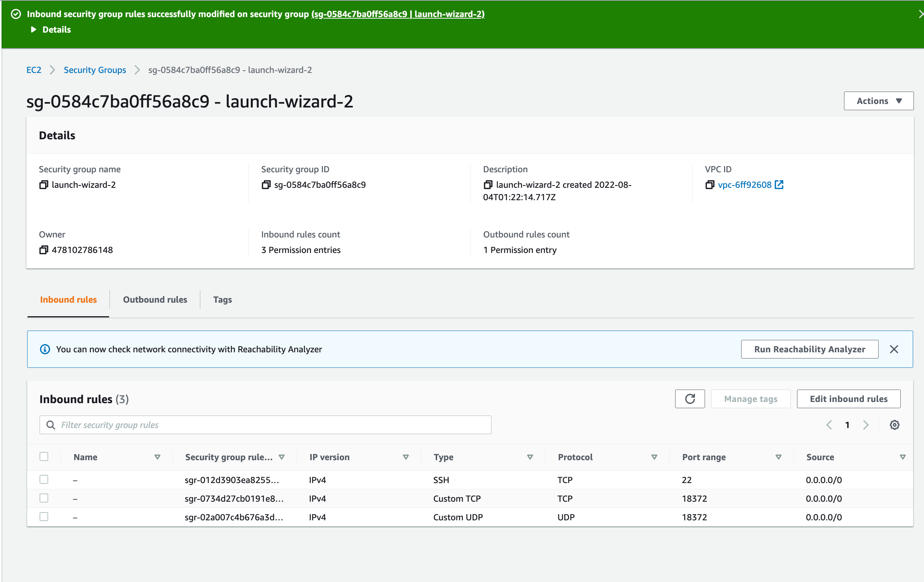Copy the security group name launch-wizard-2
The image size is (924, 582).
coord(43,185)
